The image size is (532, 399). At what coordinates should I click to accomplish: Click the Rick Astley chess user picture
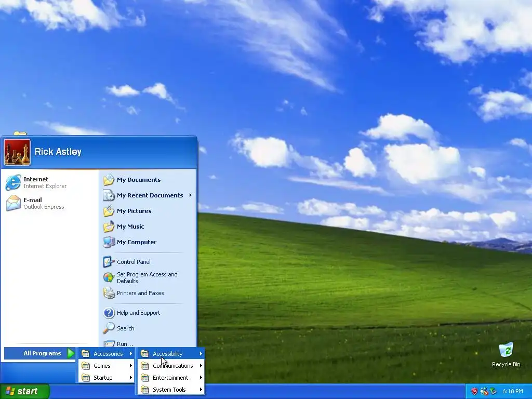17,152
